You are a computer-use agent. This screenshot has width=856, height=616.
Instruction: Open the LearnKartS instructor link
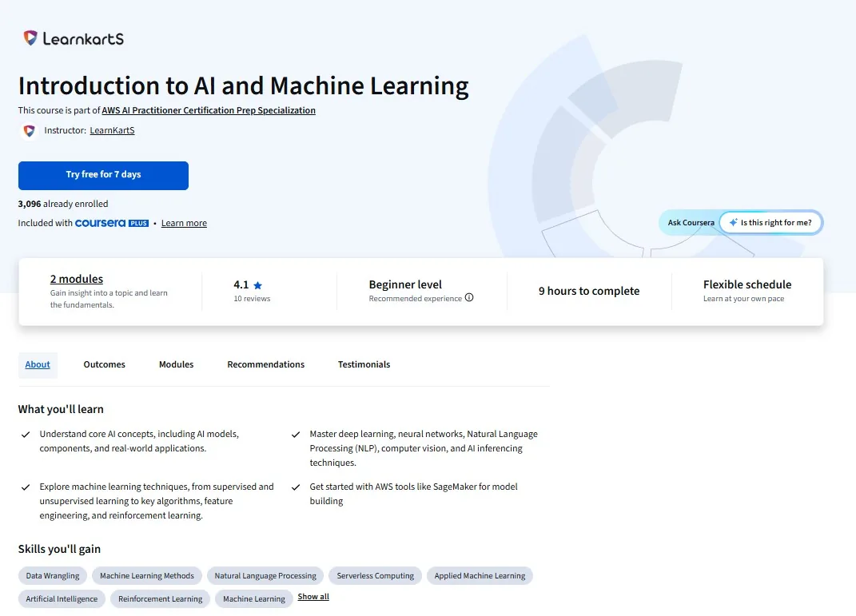[x=112, y=130]
